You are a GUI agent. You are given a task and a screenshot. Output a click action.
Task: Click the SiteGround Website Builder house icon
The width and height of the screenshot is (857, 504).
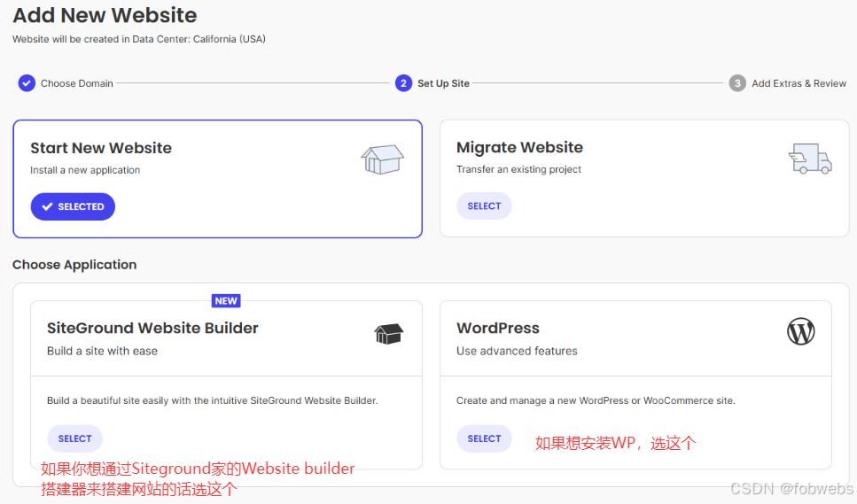click(388, 334)
